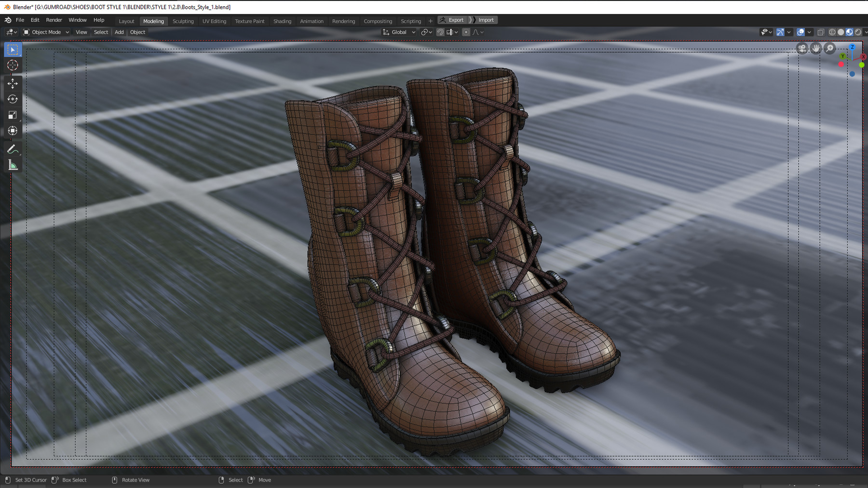The width and height of the screenshot is (868, 488).
Task: Select the Annotate pencil tool
Action: (13, 149)
